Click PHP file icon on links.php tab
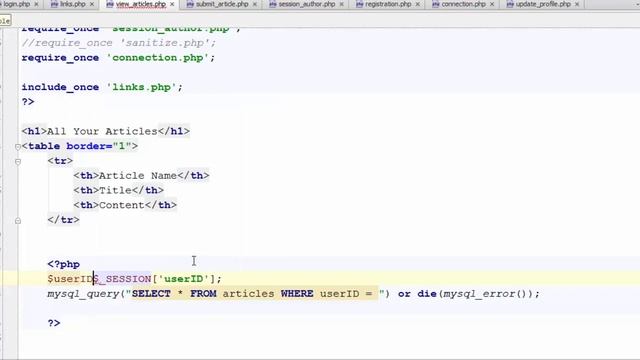Viewport: 640px width, 360px height. click(x=54, y=4)
